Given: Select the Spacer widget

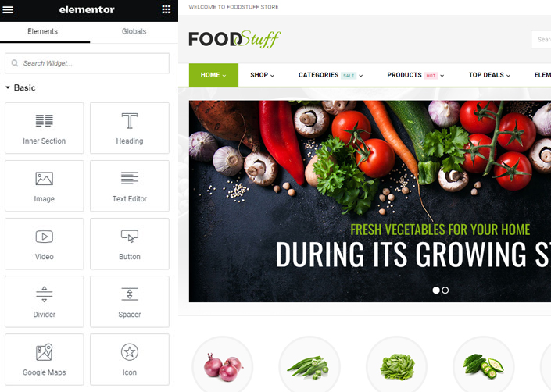Looking at the screenshot, I should pos(130,301).
